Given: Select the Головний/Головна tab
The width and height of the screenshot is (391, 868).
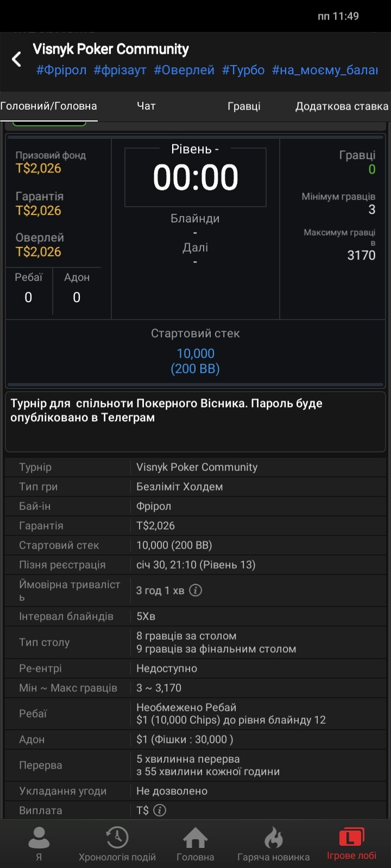Looking at the screenshot, I should coord(48,106).
